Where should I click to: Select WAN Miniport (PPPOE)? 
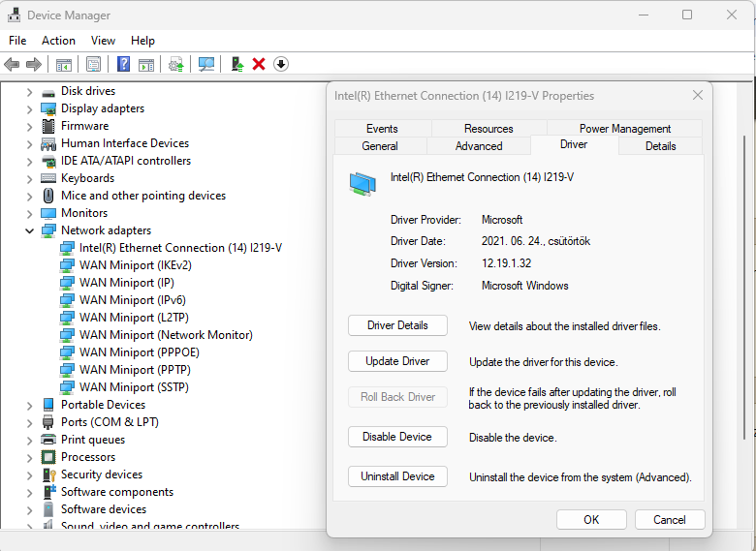pos(130,352)
